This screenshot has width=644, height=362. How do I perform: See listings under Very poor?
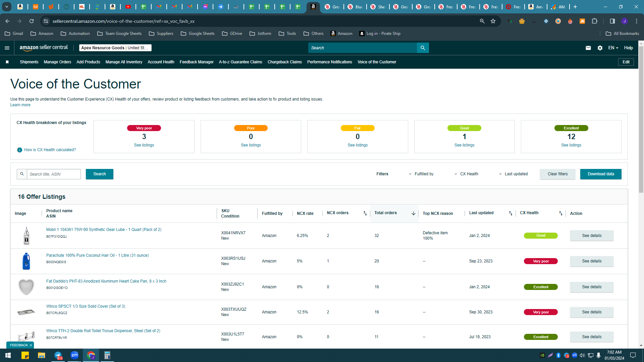(144, 145)
